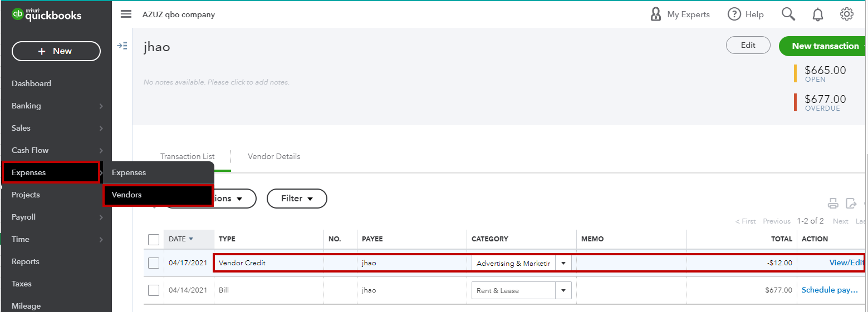Open My Experts icon
Screen dimensions: 868x312
656,14
